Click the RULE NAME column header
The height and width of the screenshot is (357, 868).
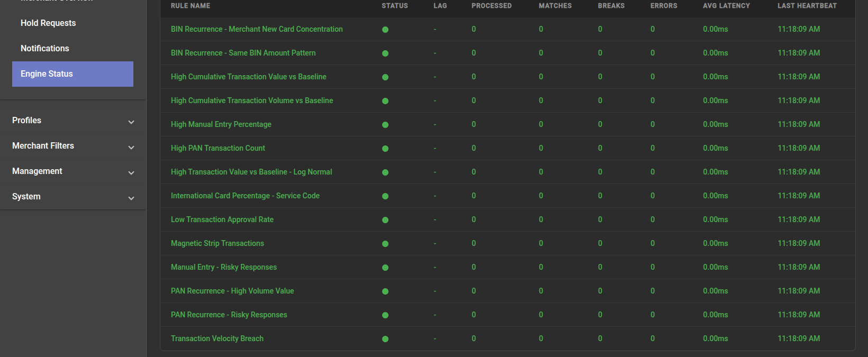[x=191, y=6]
